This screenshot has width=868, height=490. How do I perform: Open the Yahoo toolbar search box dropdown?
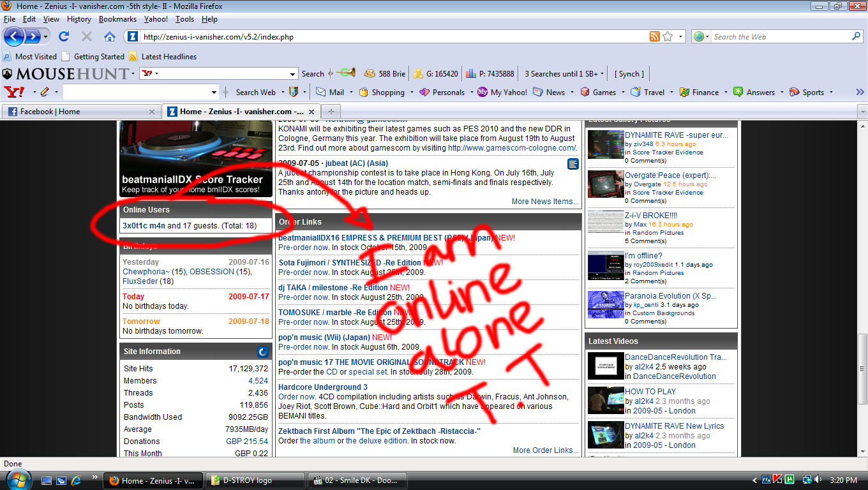pos(214,92)
